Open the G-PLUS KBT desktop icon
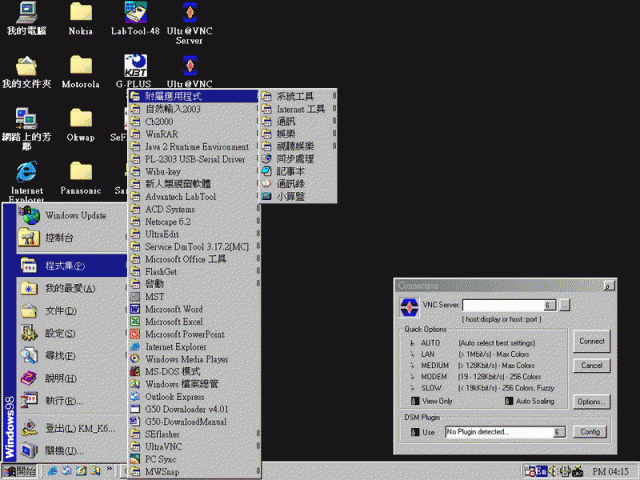Image resolution: width=640 pixels, height=480 pixels. pyautogui.click(x=135, y=72)
